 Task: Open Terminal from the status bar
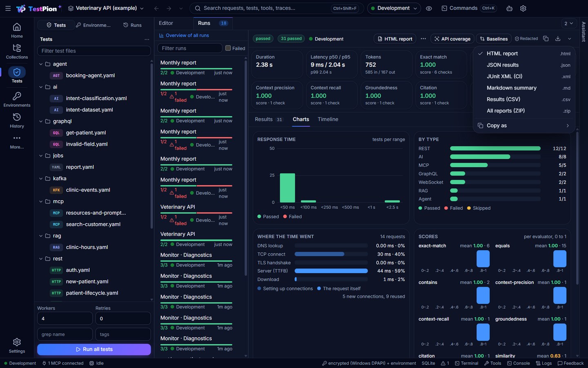coord(466,363)
